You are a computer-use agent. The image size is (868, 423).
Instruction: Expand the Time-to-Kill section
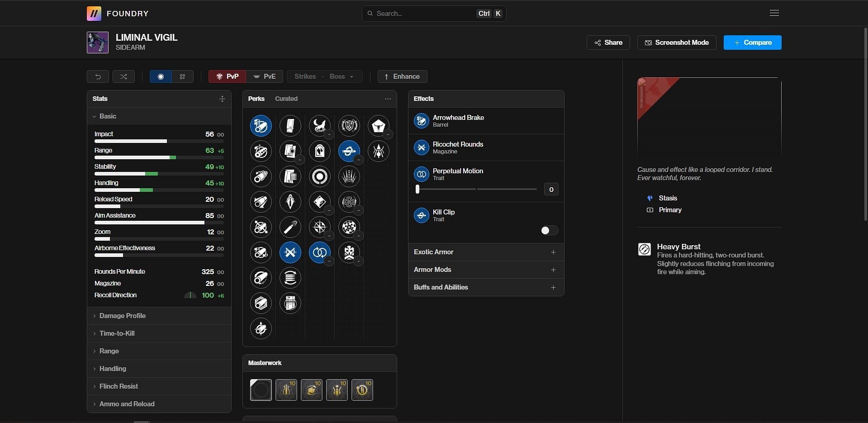tap(159, 333)
